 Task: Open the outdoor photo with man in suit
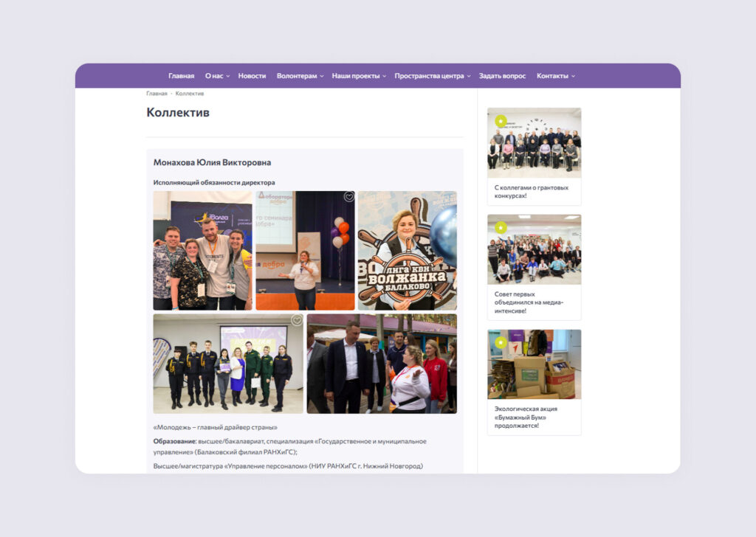pos(381,364)
